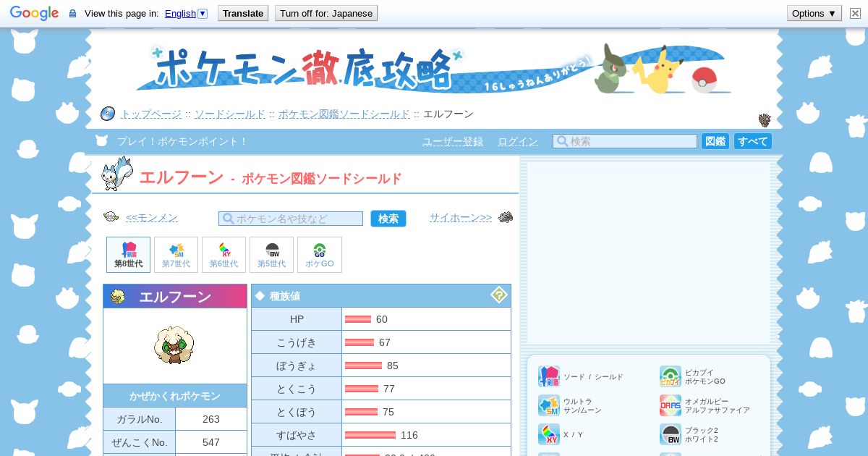Select the 第6世代 generation tab
Viewport: 868px width, 456px height.
click(224, 255)
